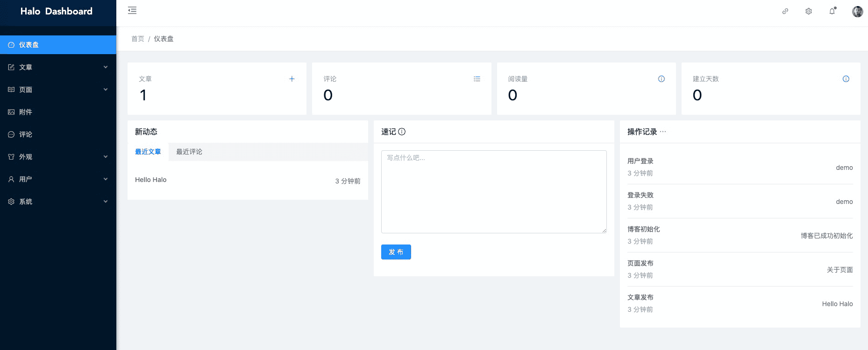868x350 pixels.
Task: Click the plus icon on the 文章 card
Action: click(x=292, y=79)
